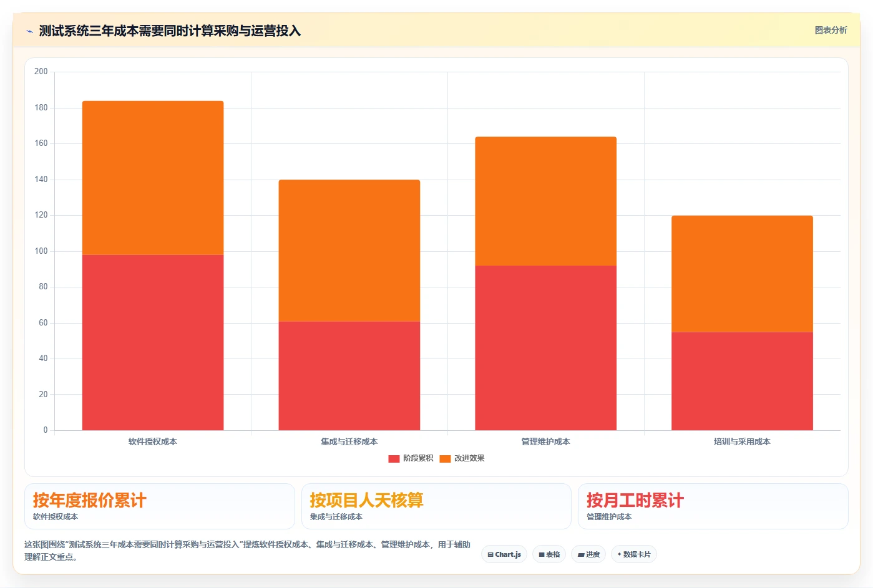873x588 pixels.
Task: Select the 表格 tag chip
Action: click(x=549, y=554)
